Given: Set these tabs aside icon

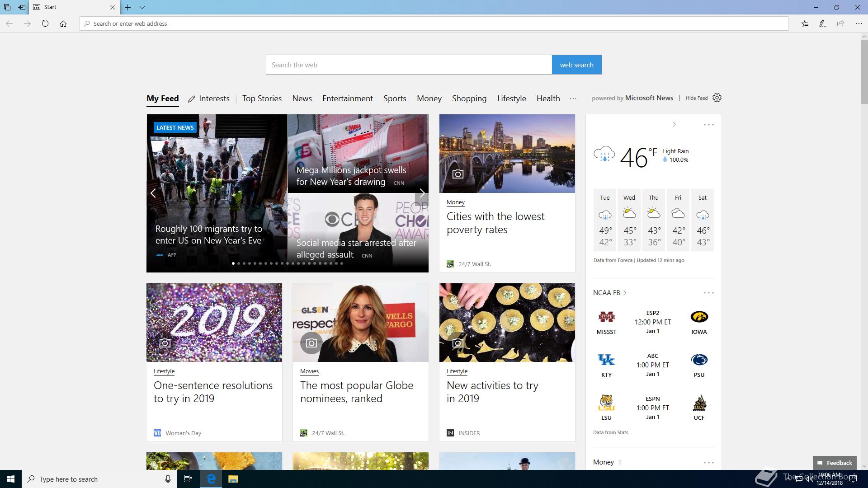Looking at the screenshot, I should (21, 7).
